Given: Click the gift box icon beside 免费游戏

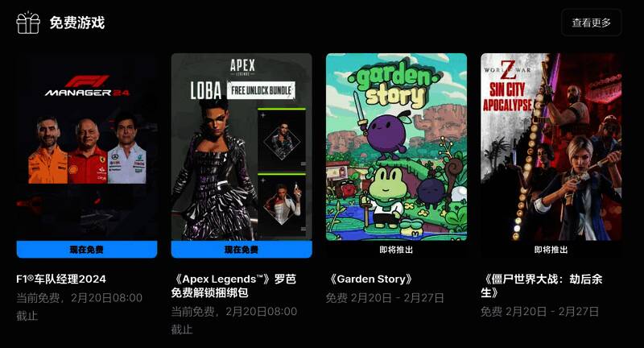Looking at the screenshot, I should click(x=28, y=23).
